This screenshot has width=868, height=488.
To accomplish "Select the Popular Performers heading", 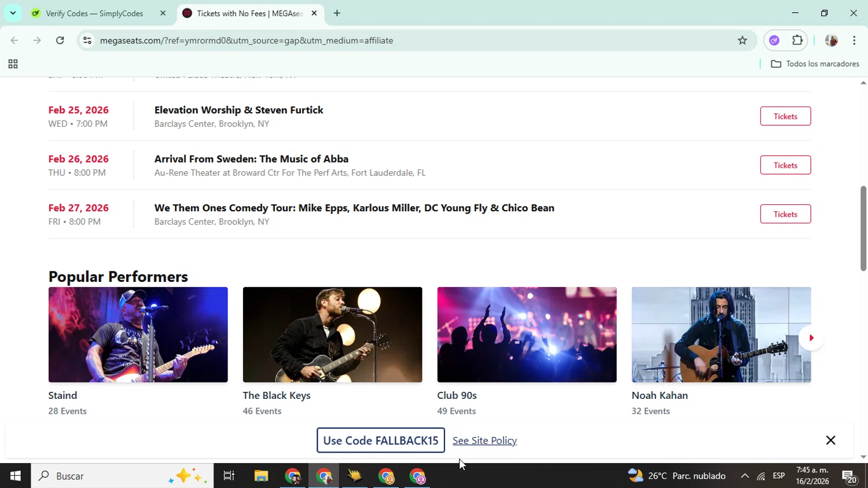I will [118, 277].
